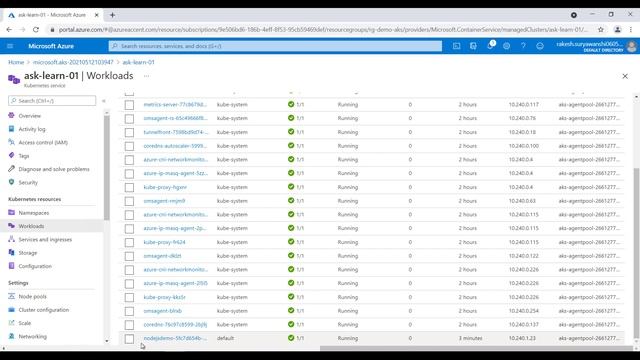Open the Help question mark icon
The image size is (640, 360).
(523, 46)
